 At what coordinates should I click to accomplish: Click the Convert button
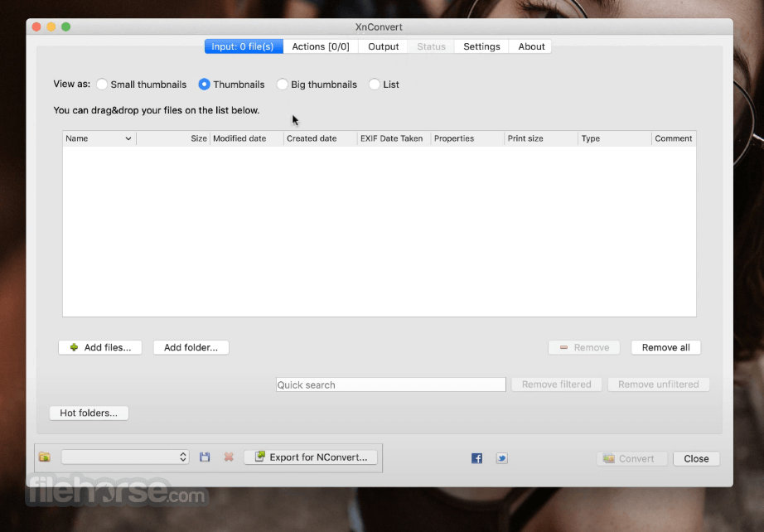(632, 458)
